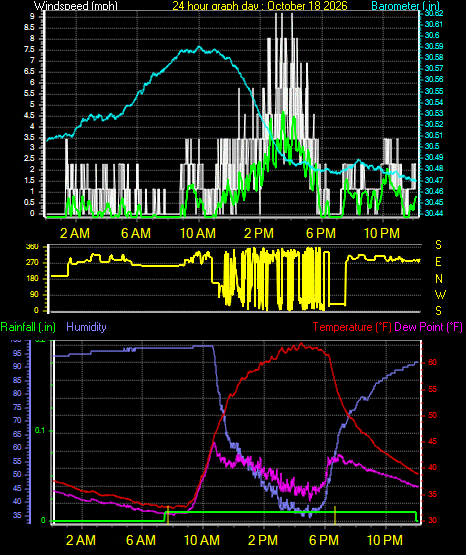Click the "75" humidity axis value
Screen dimensions: 466x555
pyautogui.click(x=17, y=407)
